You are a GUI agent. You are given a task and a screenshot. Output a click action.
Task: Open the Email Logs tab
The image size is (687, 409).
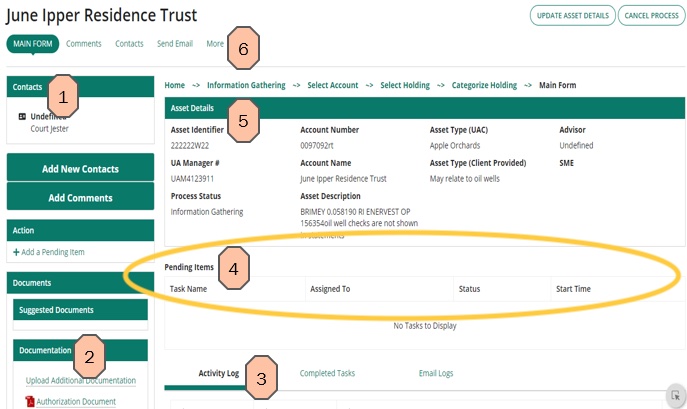tap(435, 373)
